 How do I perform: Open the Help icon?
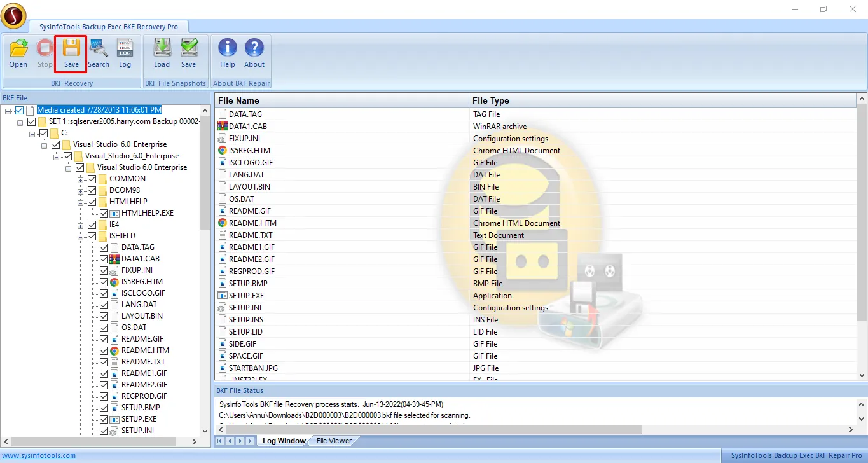(x=228, y=48)
